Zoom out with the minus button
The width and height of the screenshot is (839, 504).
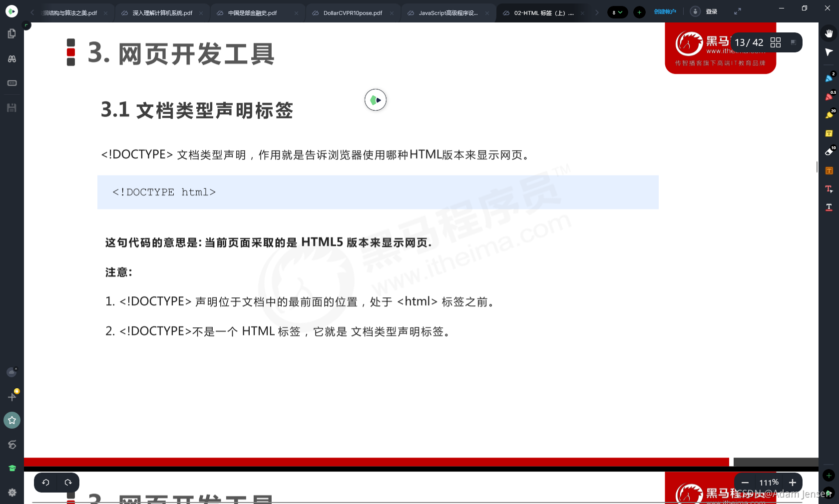[745, 483]
